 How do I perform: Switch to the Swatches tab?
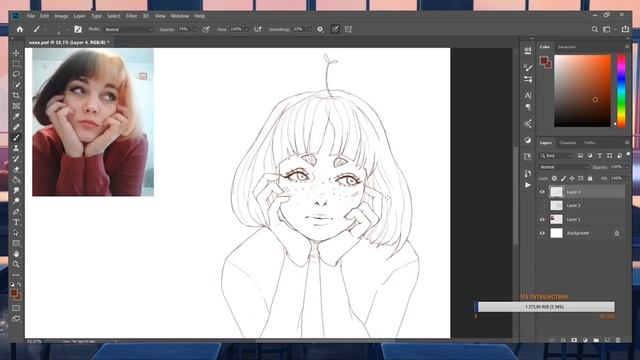567,47
